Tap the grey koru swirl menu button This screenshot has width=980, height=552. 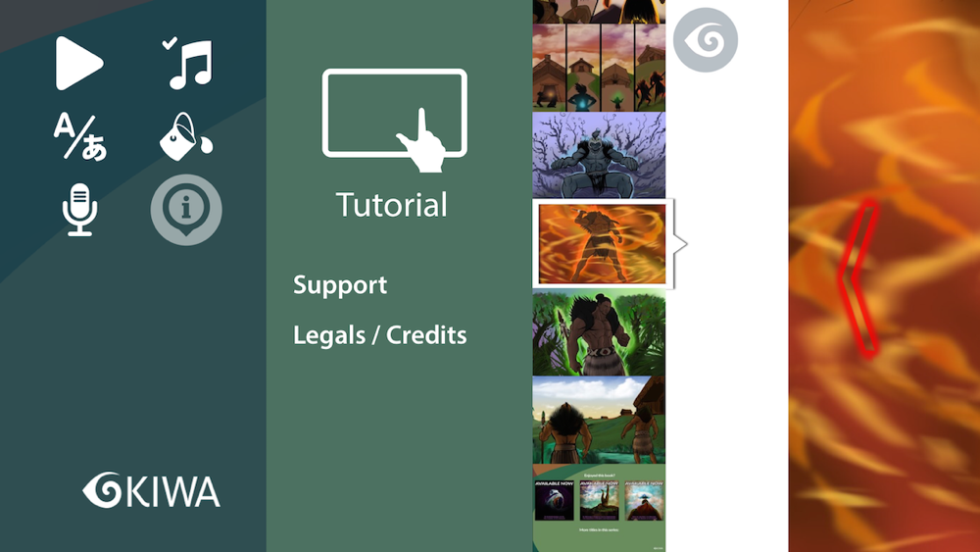click(706, 39)
